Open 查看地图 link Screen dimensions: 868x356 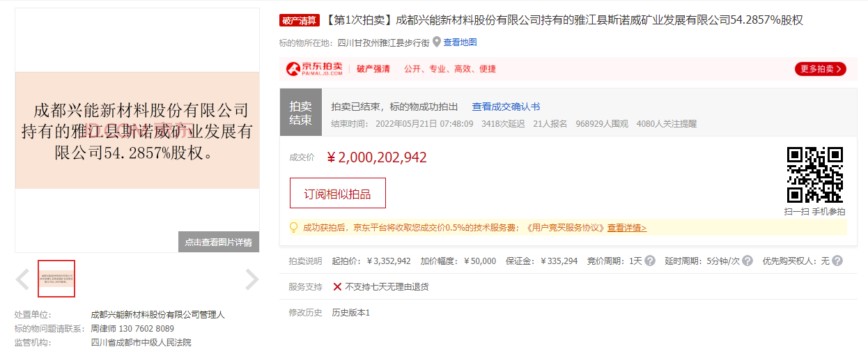[x=460, y=42]
